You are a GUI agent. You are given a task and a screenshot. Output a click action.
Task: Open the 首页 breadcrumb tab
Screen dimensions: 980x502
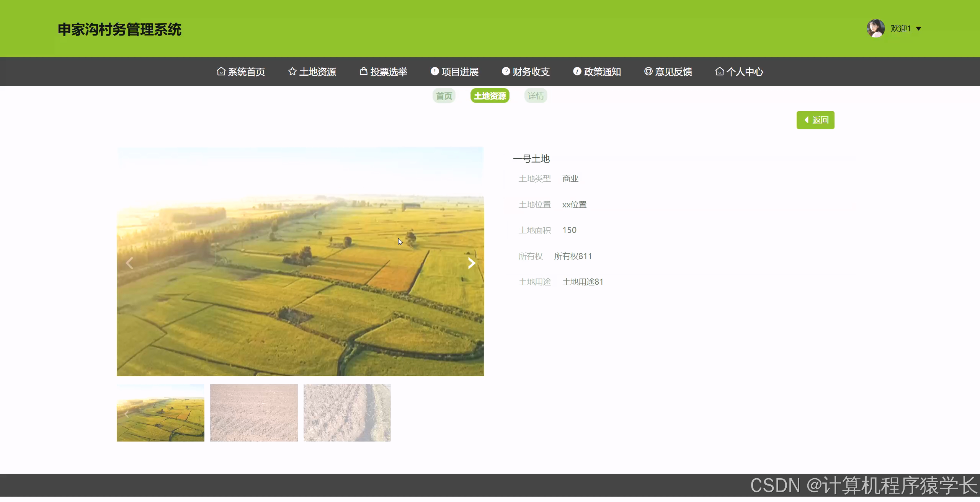point(444,96)
